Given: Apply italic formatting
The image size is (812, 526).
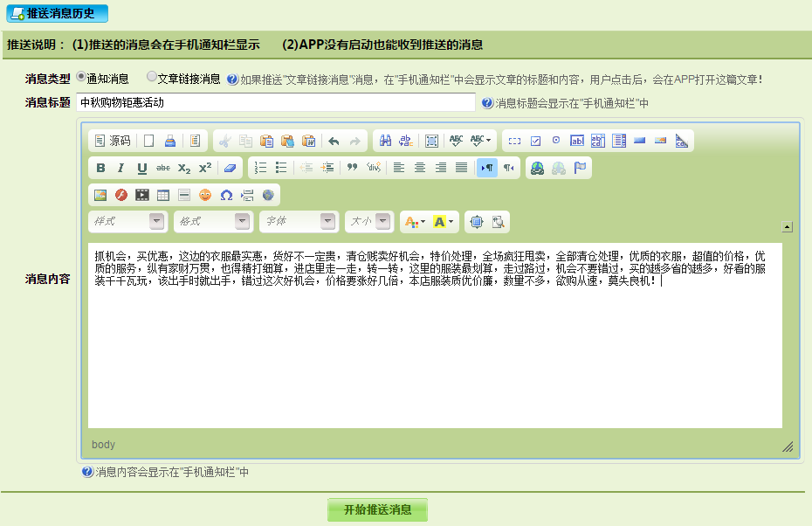Looking at the screenshot, I should point(120,168).
